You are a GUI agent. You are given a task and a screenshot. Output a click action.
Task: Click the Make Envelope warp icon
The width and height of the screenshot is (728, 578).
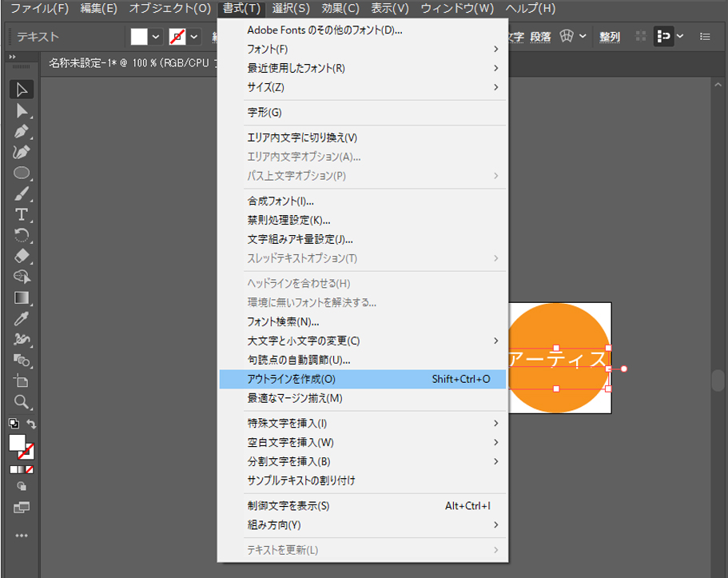click(567, 36)
